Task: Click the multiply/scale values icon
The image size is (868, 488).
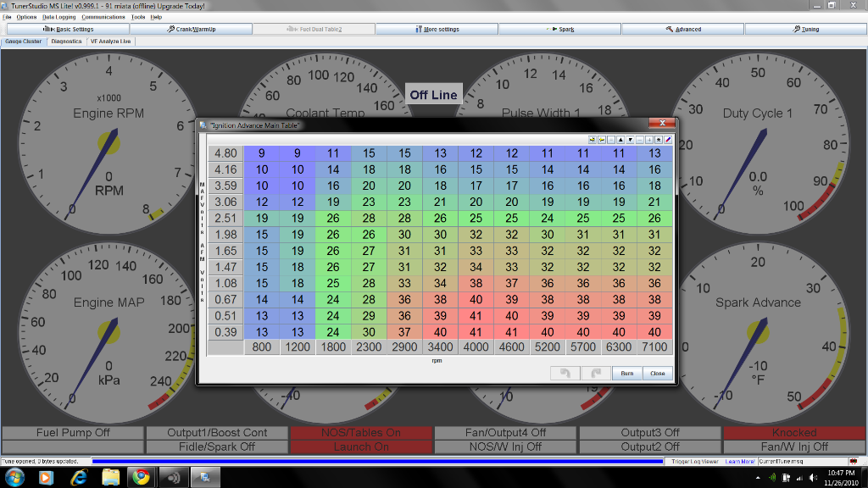Action: (x=659, y=140)
